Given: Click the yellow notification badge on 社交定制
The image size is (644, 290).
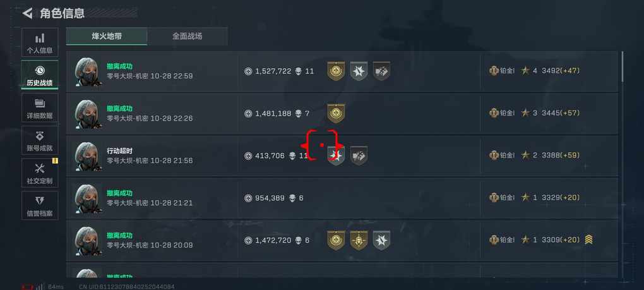Looking at the screenshot, I should 55,161.
